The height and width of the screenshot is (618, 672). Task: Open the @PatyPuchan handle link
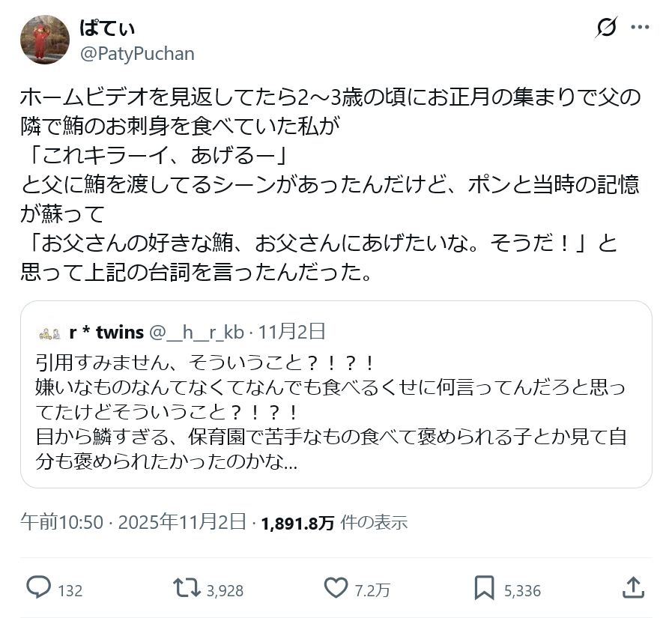pos(137,54)
